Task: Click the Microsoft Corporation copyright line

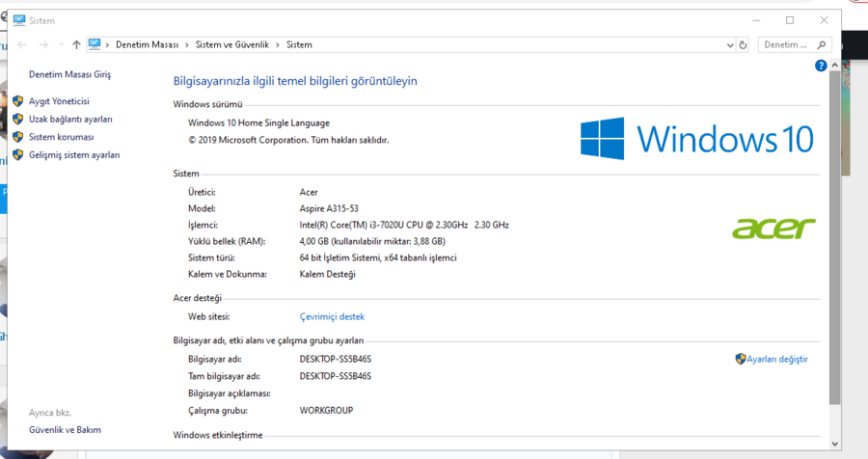Action: coord(288,140)
